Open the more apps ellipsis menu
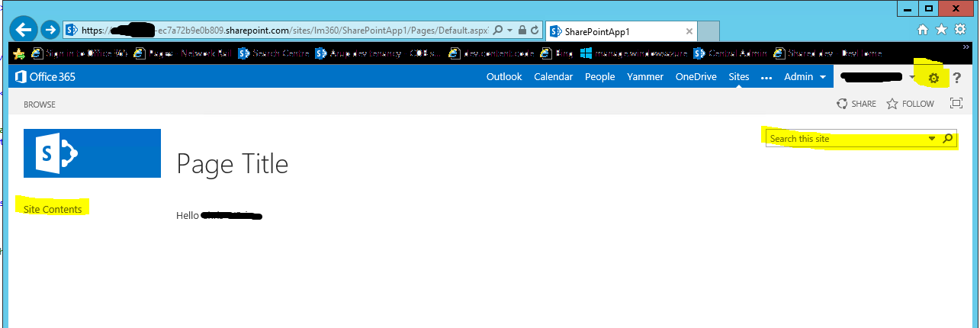The width and height of the screenshot is (980, 328). (766, 77)
